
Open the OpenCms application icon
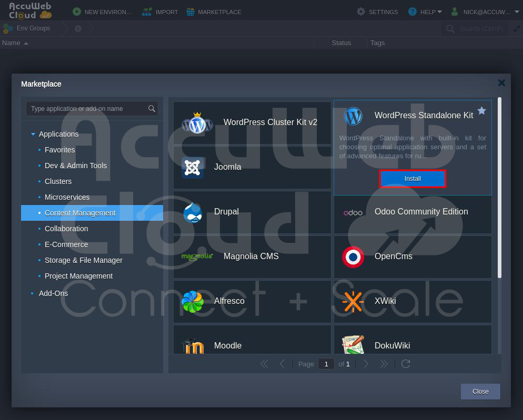353,257
